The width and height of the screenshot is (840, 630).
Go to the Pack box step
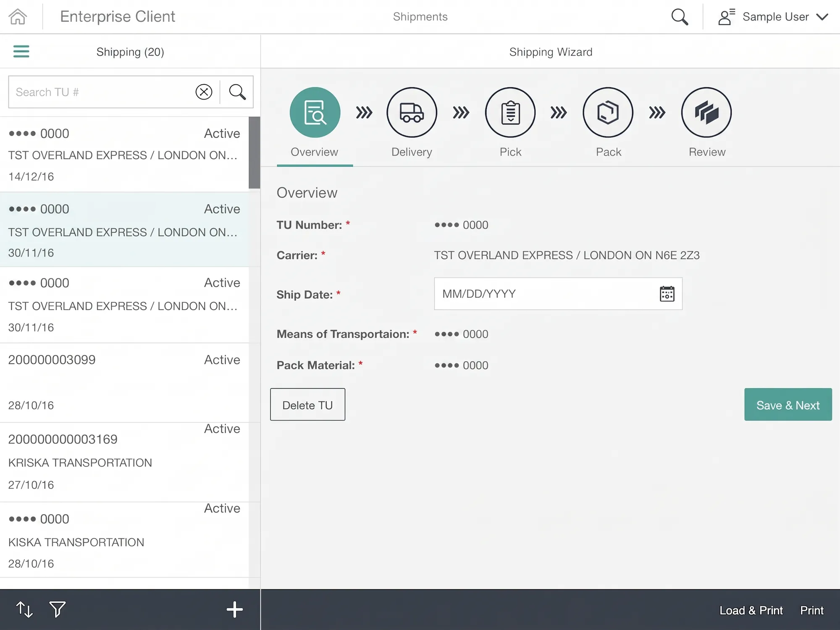(x=608, y=113)
